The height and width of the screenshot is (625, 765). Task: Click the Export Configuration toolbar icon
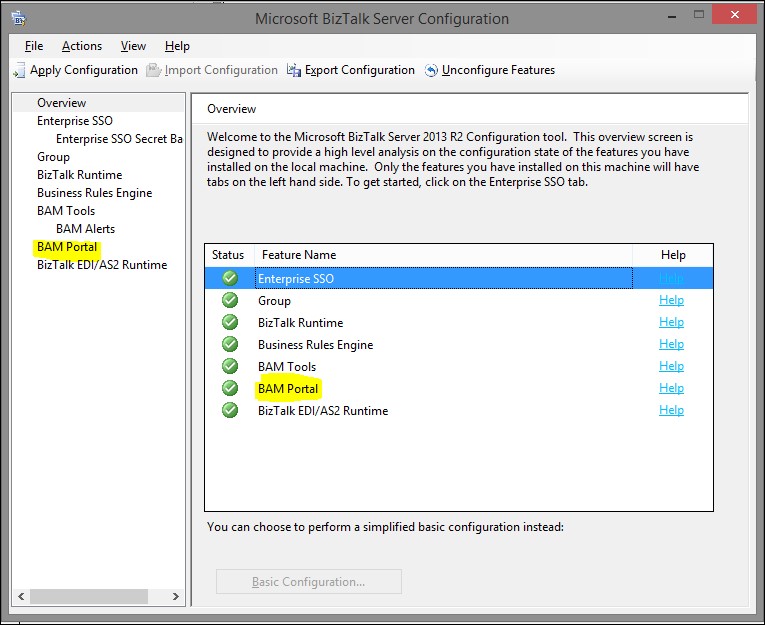tap(294, 70)
